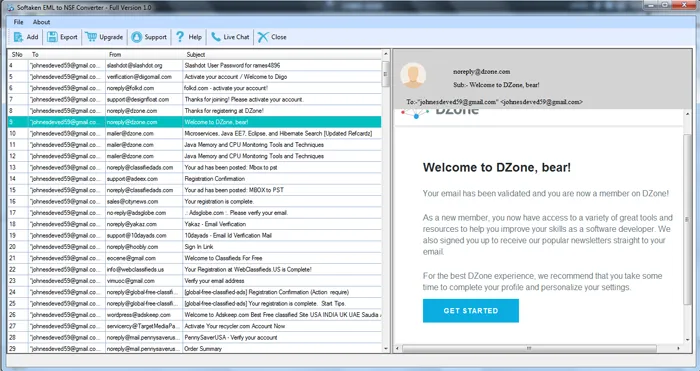Select email 'Slashdot User Password for rames4896'
The height and width of the screenshot is (371, 700).
pyautogui.click(x=195, y=65)
